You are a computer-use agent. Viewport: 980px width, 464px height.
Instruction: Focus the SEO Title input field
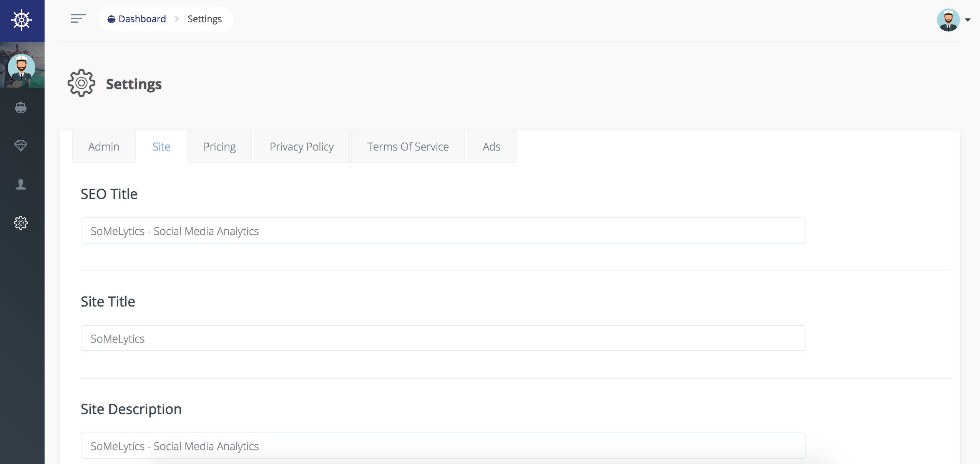443,230
